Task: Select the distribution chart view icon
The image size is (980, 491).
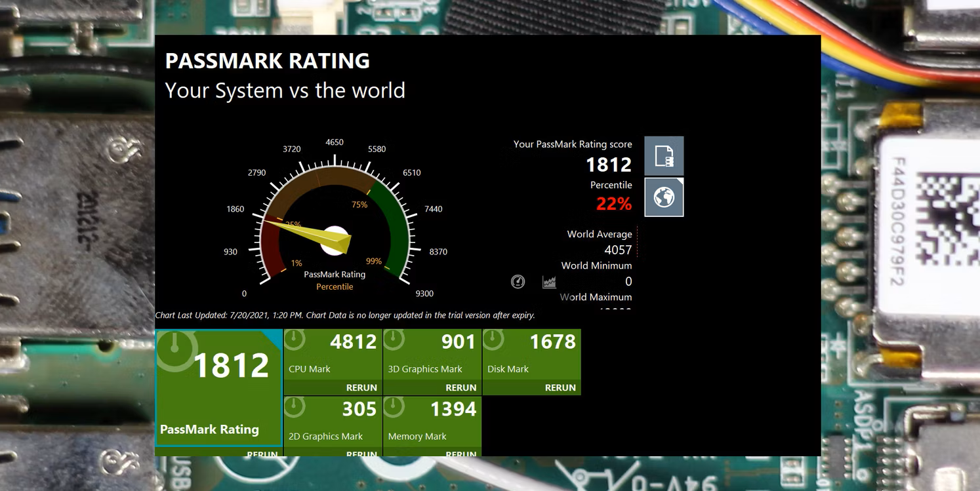Action: tap(549, 282)
